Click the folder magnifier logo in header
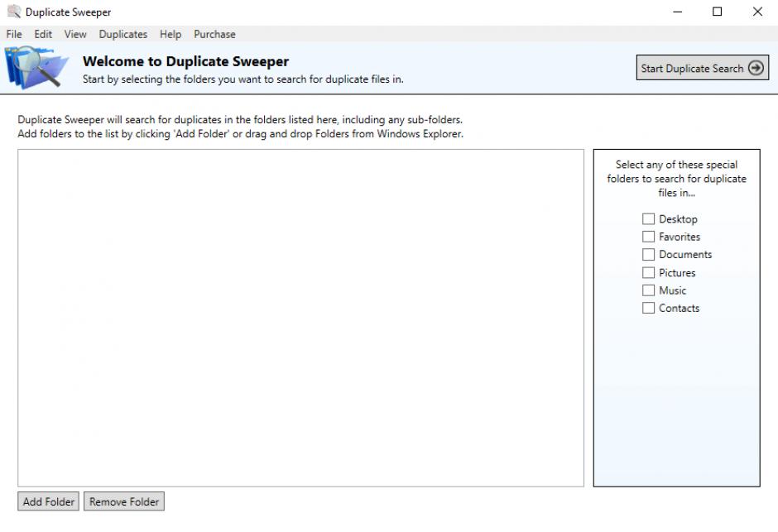Image resolution: width=778 pixels, height=532 pixels. 37,67
